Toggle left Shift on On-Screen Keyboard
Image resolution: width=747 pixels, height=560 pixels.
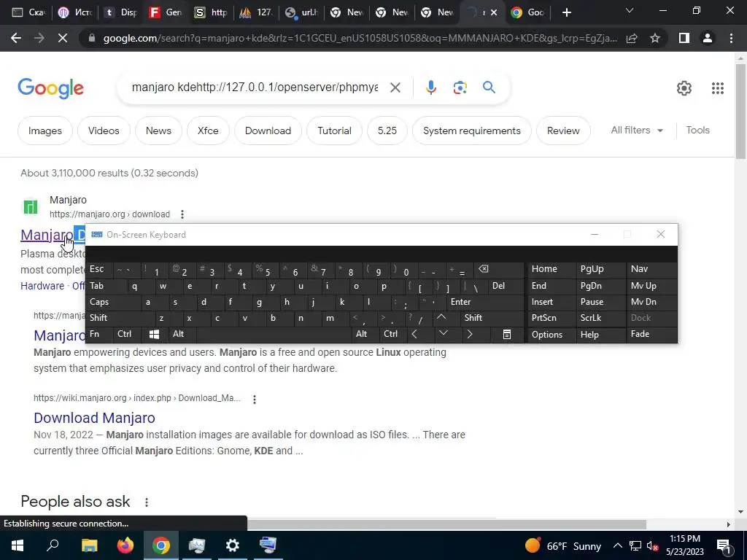click(x=120, y=318)
